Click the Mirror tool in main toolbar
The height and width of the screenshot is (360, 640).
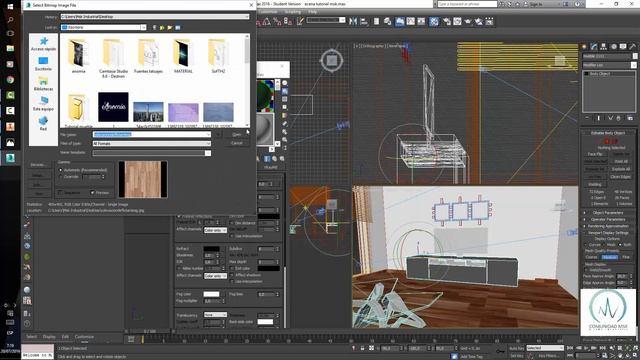[353, 21]
